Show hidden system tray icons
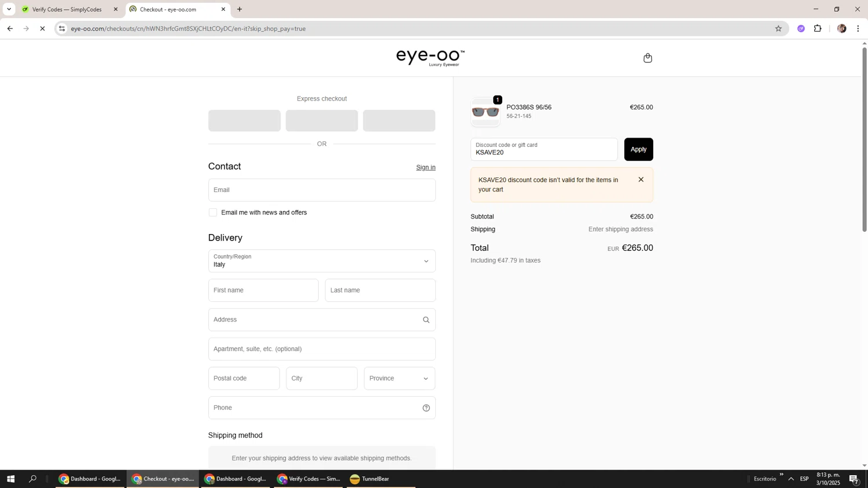This screenshot has width=868, height=488. tap(791, 479)
